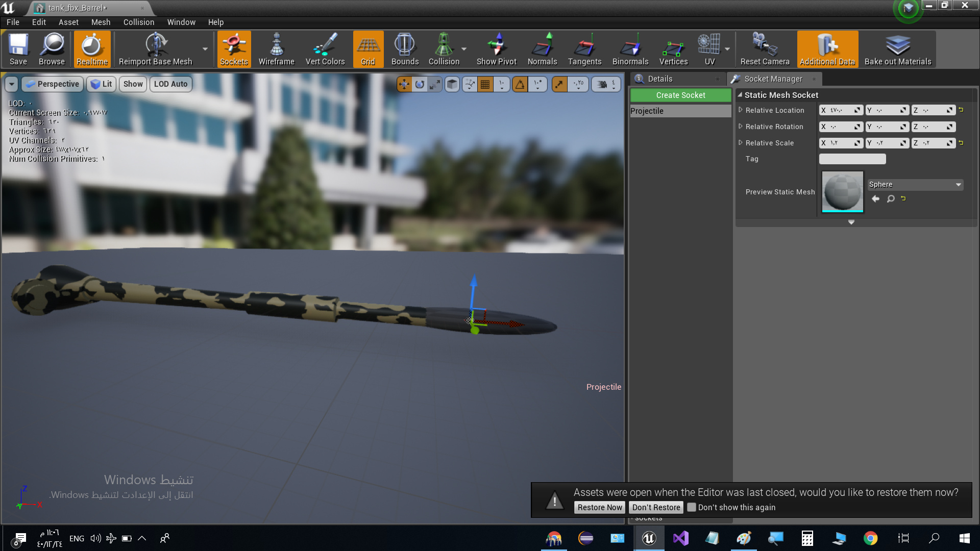Open the Sphere preview mesh dropdown

pos(915,185)
